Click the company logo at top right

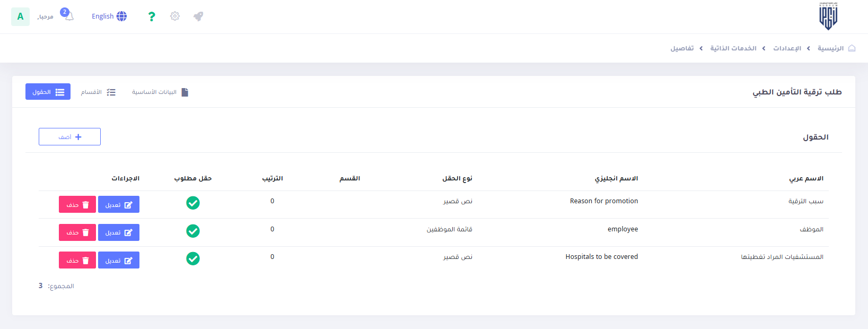[828, 16]
